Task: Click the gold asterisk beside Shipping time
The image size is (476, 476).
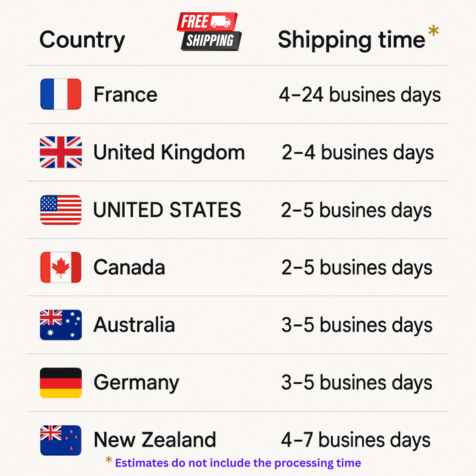Action: click(433, 31)
